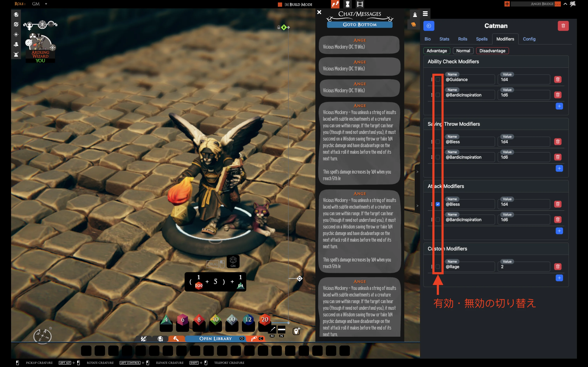588x367 pixels.
Task: Disable the @Bless attack modifier
Action: (x=438, y=204)
